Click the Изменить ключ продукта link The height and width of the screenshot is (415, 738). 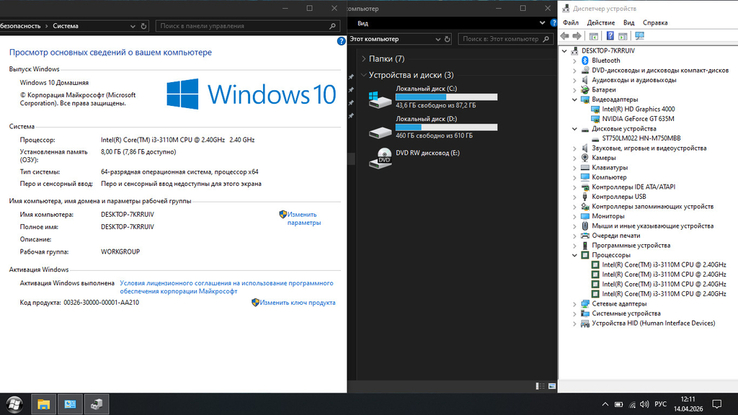tap(297, 303)
